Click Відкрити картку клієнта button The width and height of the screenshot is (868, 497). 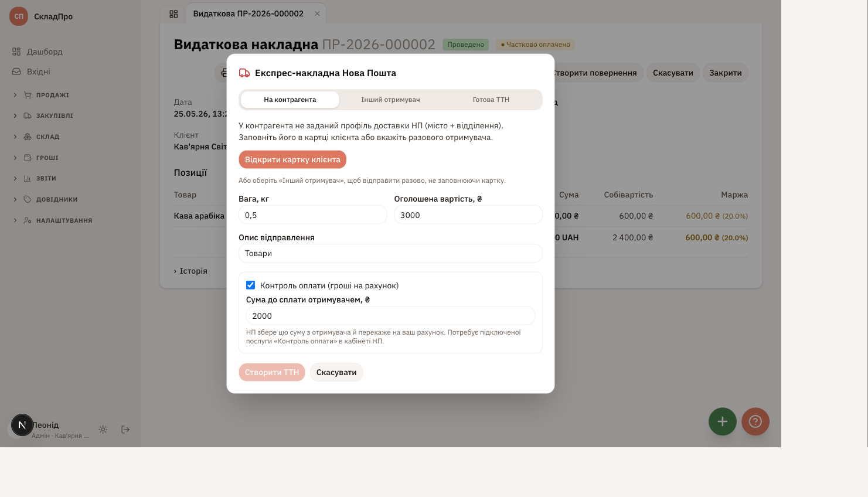pos(292,159)
